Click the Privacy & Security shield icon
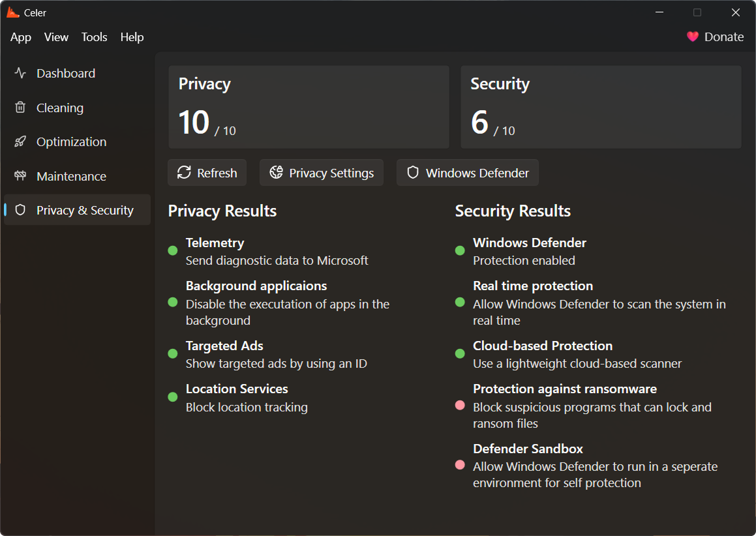Image resolution: width=756 pixels, height=536 pixels. [20, 210]
